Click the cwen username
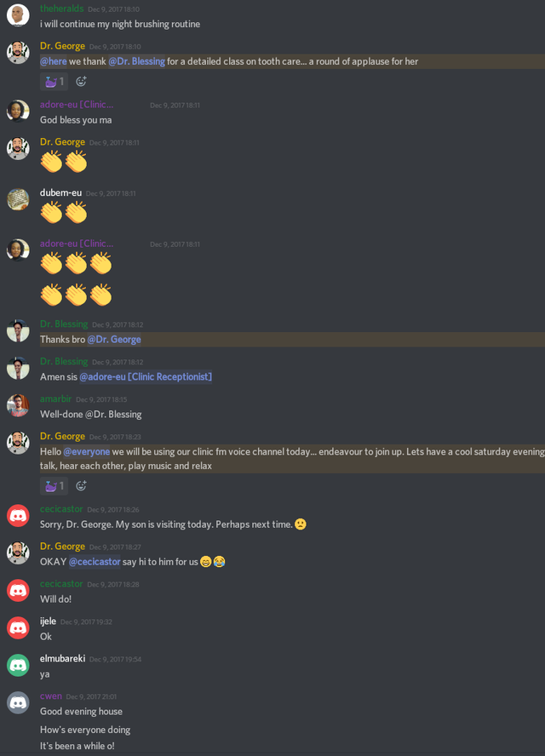 tap(50, 696)
